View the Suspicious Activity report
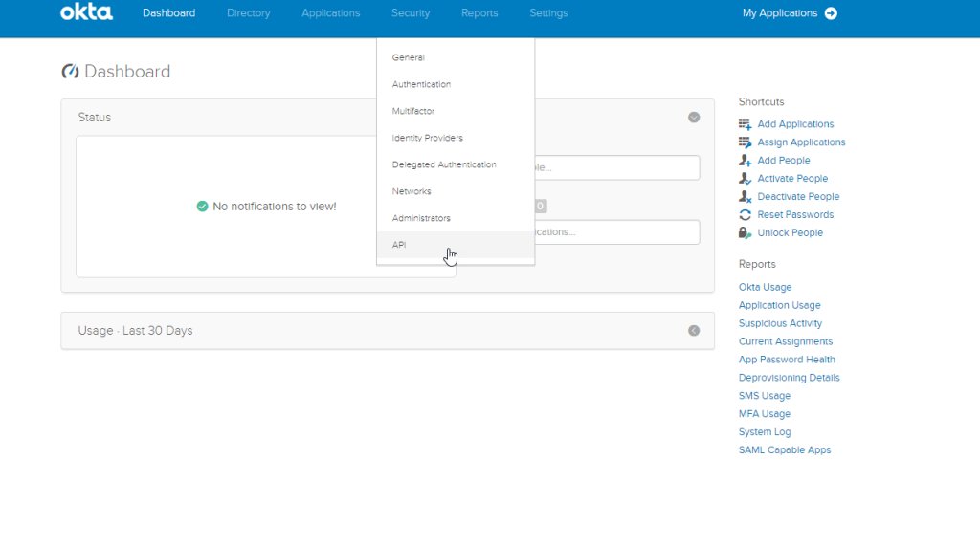 [x=780, y=323]
